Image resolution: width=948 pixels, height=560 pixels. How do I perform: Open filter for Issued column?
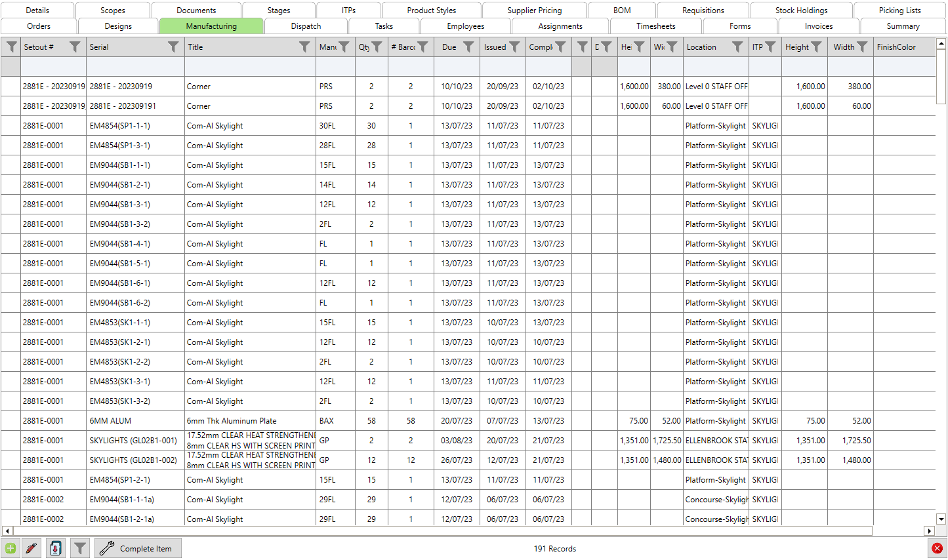point(514,47)
